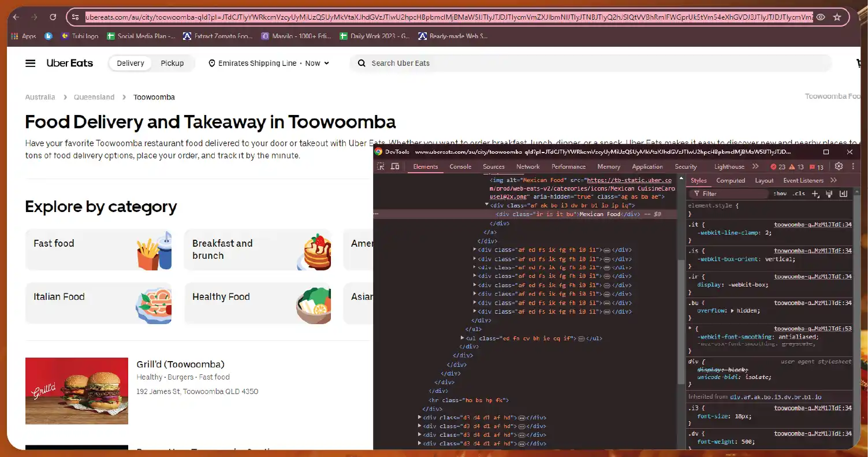Open the DevTools Application tab
Viewport: 868px width, 457px height.
(x=647, y=166)
